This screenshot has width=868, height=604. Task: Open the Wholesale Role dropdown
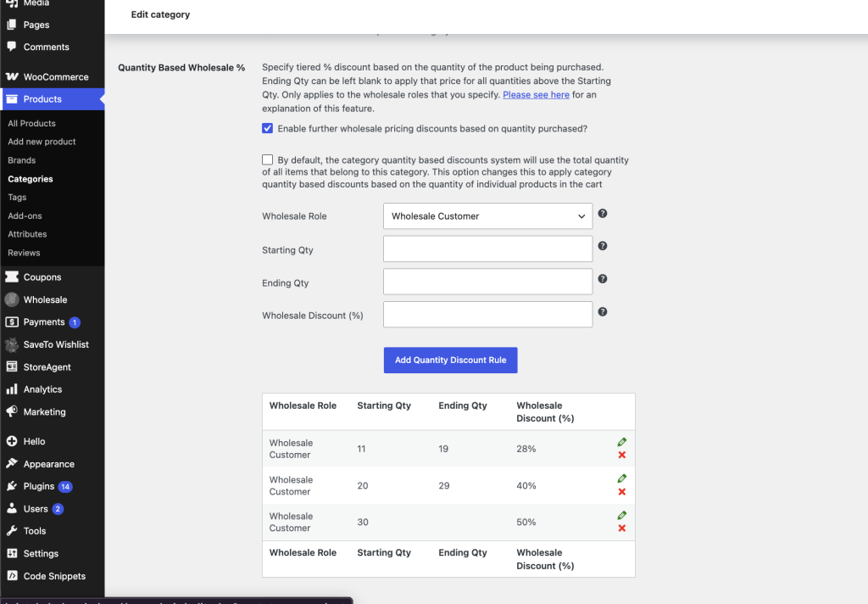point(487,216)
